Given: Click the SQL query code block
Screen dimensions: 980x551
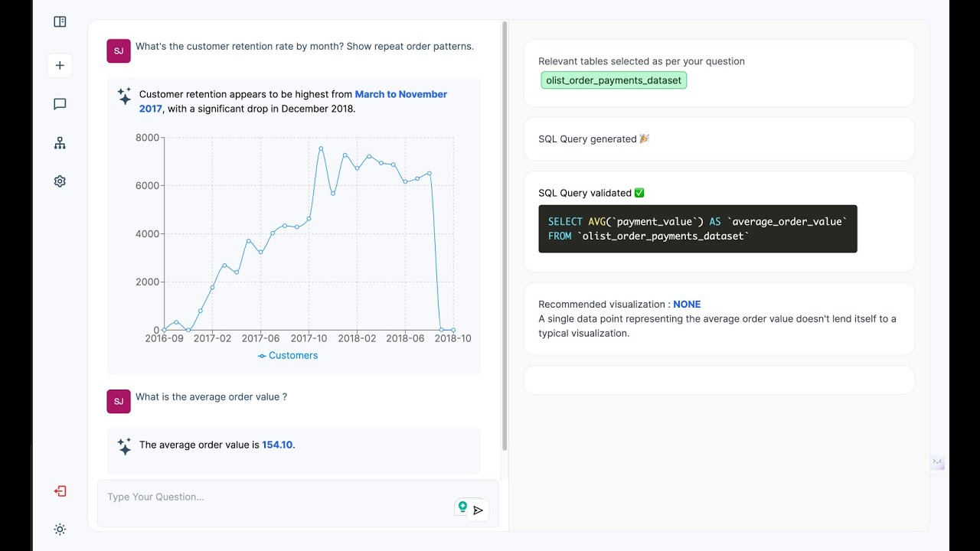Looking at the screenshot, I should point(697,229).
